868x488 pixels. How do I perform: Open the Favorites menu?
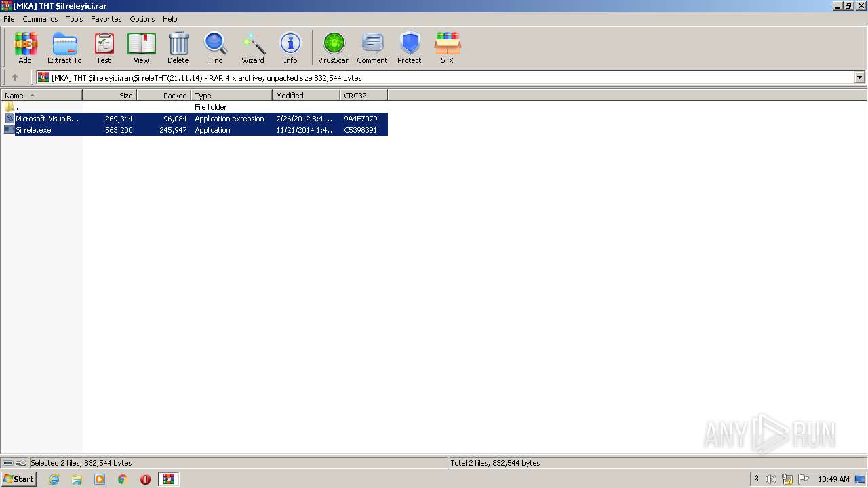click(x=106, y=19)
